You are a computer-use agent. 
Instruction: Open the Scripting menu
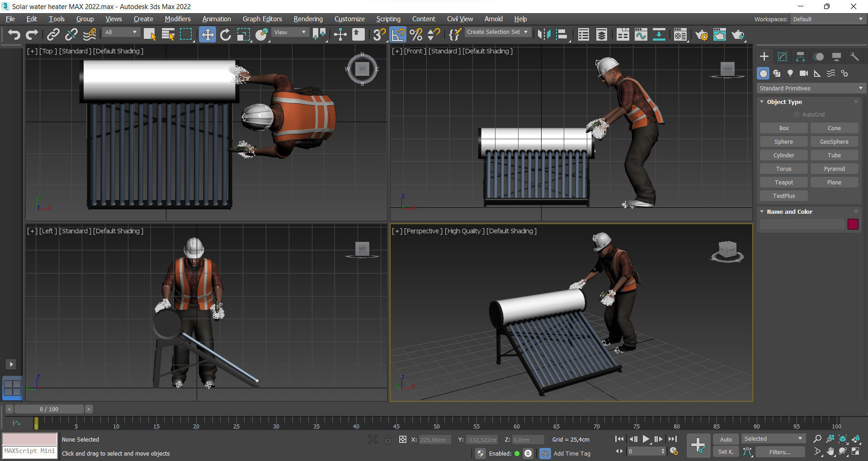click(388, 19)
